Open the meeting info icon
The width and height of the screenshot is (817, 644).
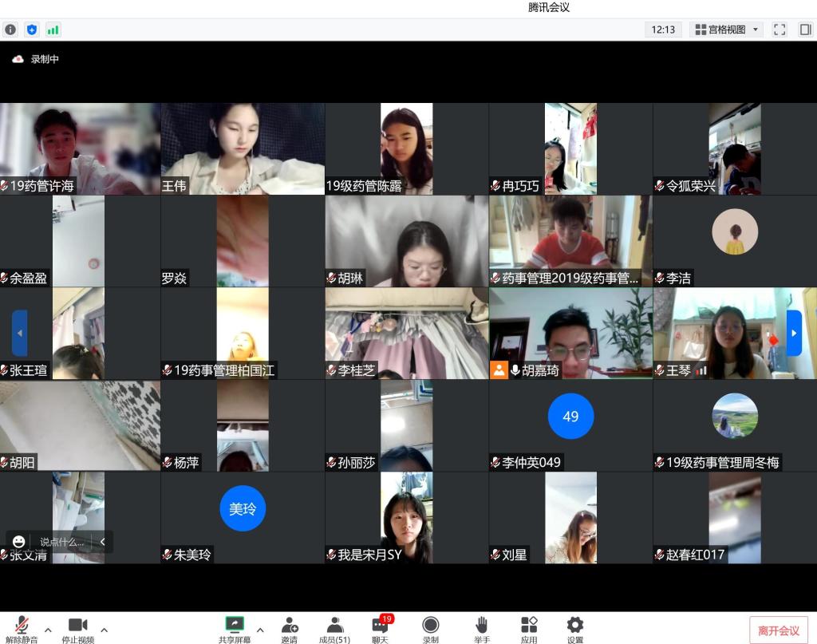pos(10,30)
